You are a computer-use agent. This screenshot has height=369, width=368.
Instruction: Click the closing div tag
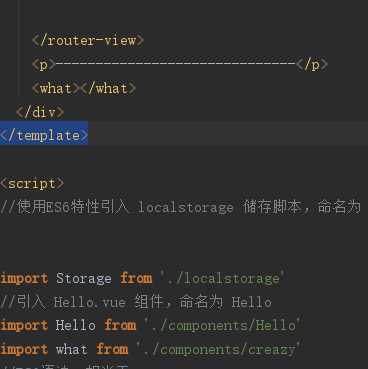click(40, 112)
